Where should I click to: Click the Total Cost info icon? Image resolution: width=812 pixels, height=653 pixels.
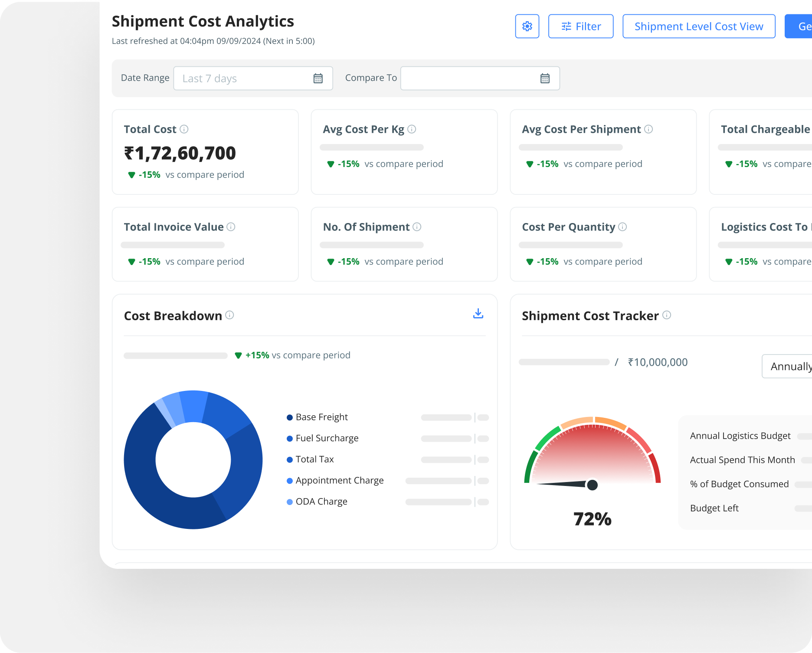[x=184, y=129]
